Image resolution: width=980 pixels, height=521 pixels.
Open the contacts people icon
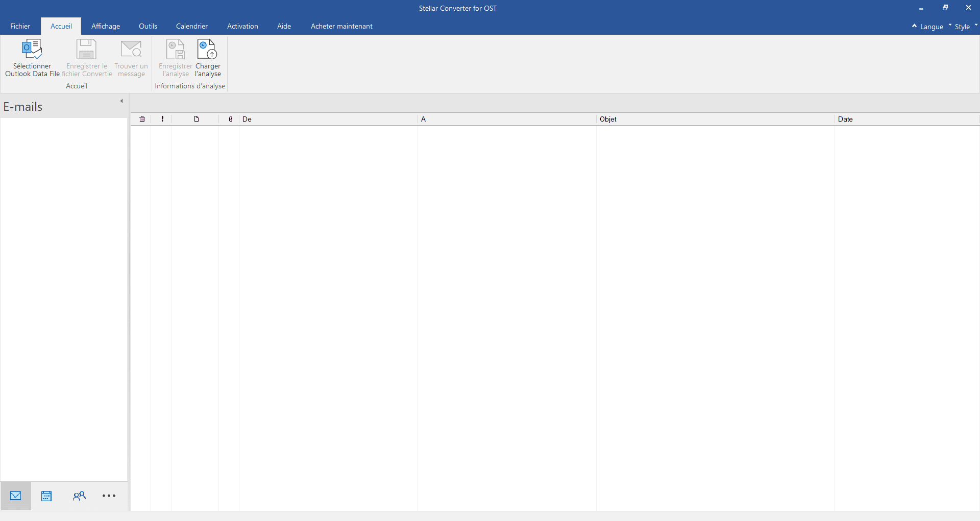point(79,496)
